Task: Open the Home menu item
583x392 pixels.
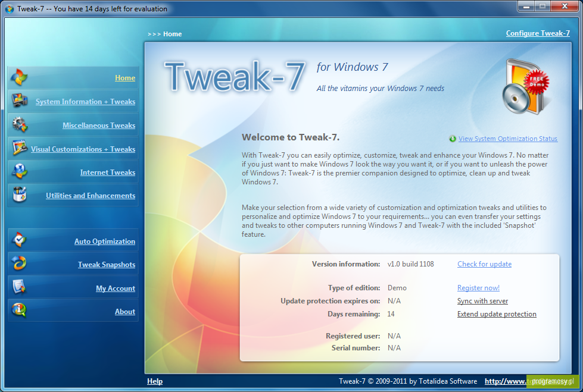Action: click(x=125, y=78)
